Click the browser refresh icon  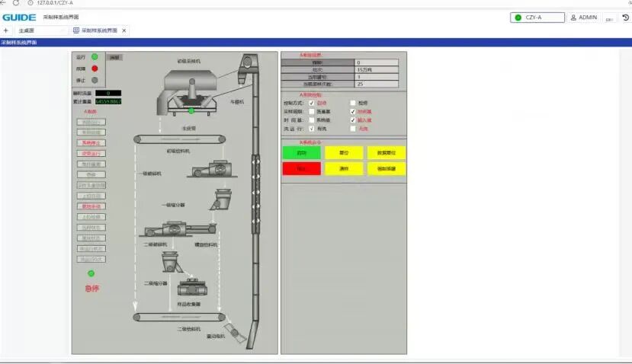(17, 3)
